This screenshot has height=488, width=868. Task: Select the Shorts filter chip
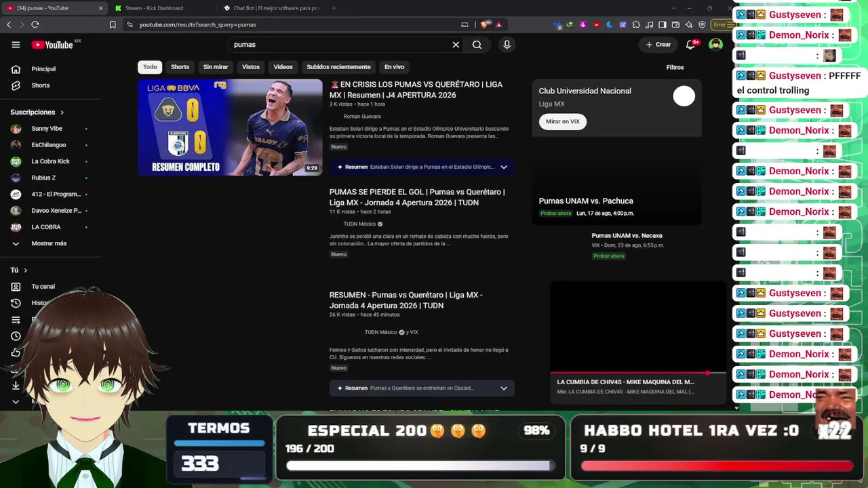pyautogui.click(x=180, y=67)
